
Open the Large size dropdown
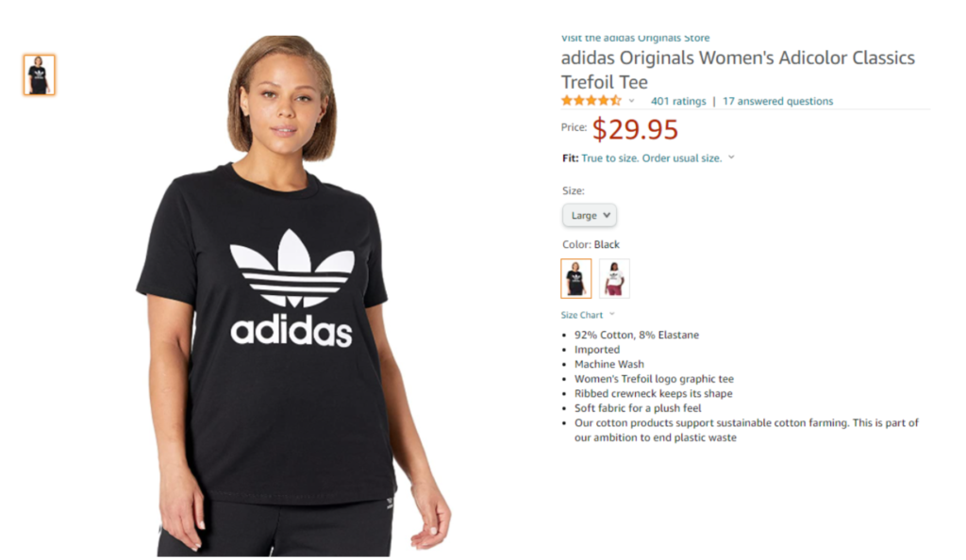click(590, 215)
